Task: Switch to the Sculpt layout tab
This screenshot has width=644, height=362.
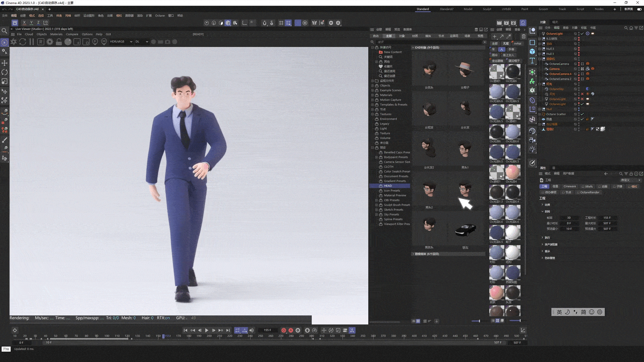Action: (487, 9)
